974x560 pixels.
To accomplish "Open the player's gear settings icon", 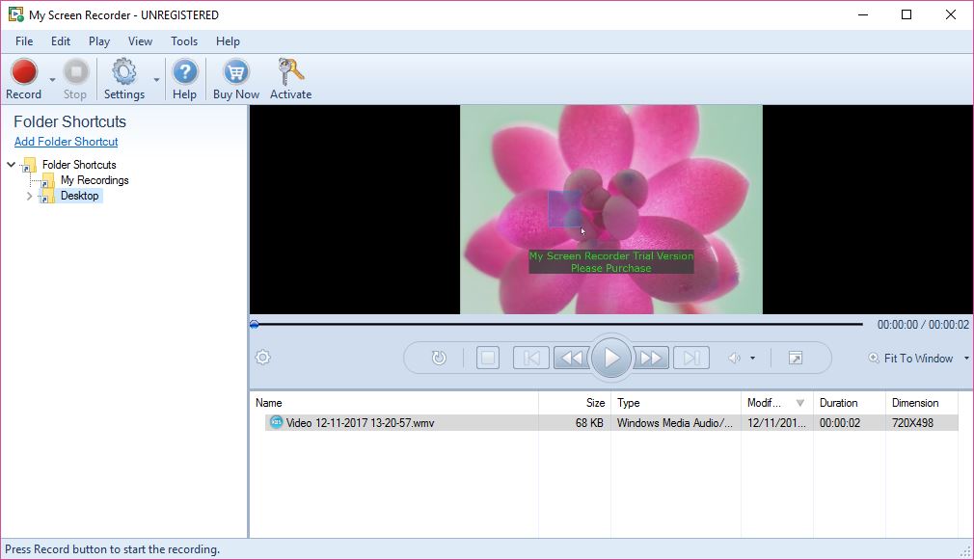I will click(x=261, y=358).
